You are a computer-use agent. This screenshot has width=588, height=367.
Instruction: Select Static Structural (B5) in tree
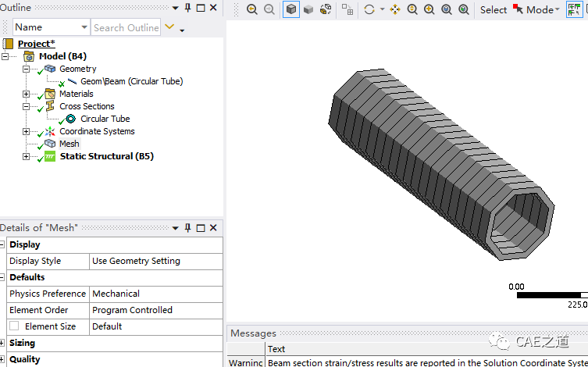point(106,156)
